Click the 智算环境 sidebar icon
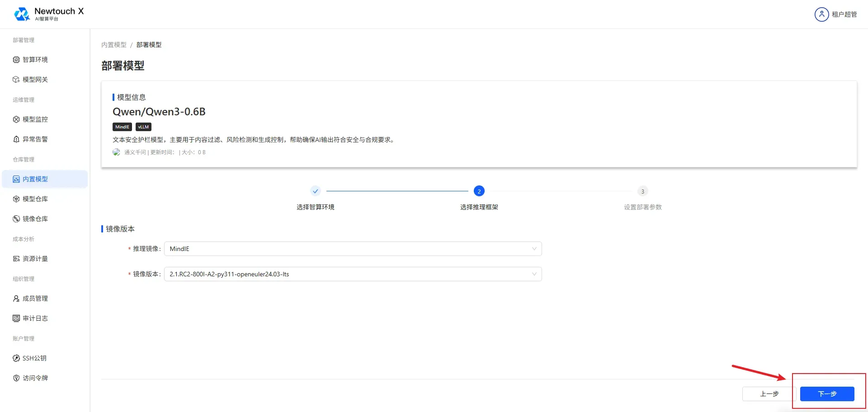 click(x=16, y=60)
